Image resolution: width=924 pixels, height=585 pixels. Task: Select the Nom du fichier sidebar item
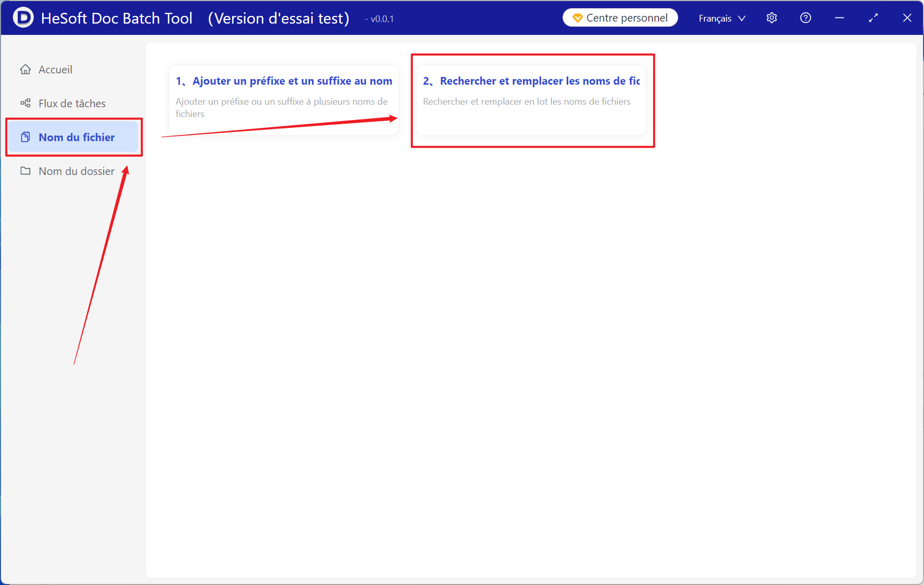[x=76, y=137]
